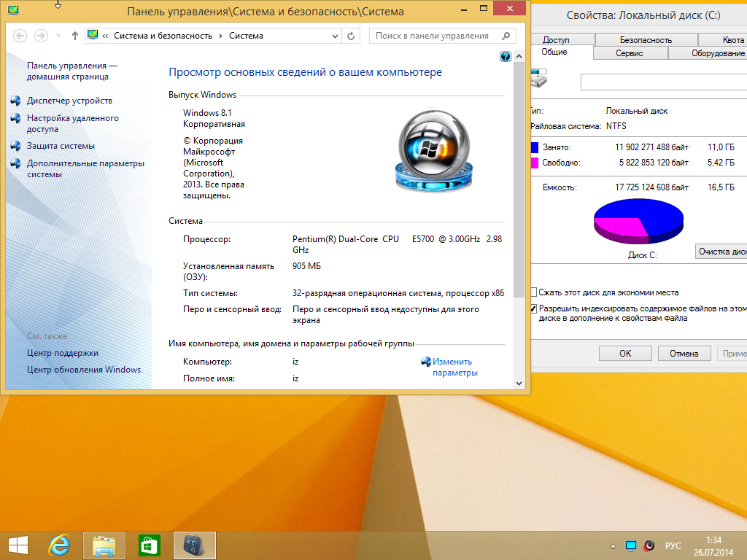Expand breadcrumb arrow after Система и безопасность

(221, 36)
